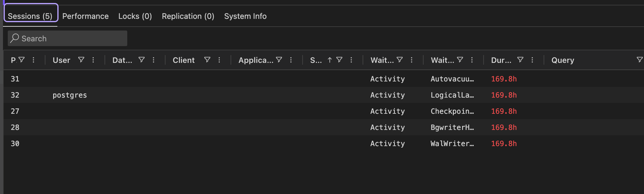This screenshot has height=194, width=644.
Task: Click the postgres user cell
Action: 70,95
